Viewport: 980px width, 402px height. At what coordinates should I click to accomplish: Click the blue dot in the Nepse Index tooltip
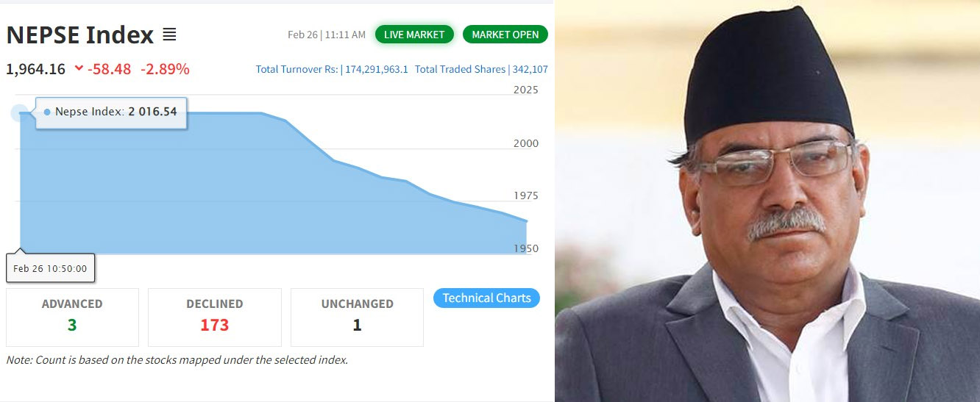pos(47,112)
